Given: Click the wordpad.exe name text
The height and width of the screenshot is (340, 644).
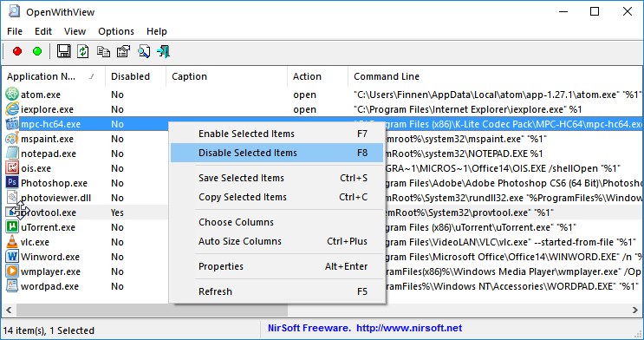Looking at the screenshot, I should pyautogui.click(x=49, y=286).
